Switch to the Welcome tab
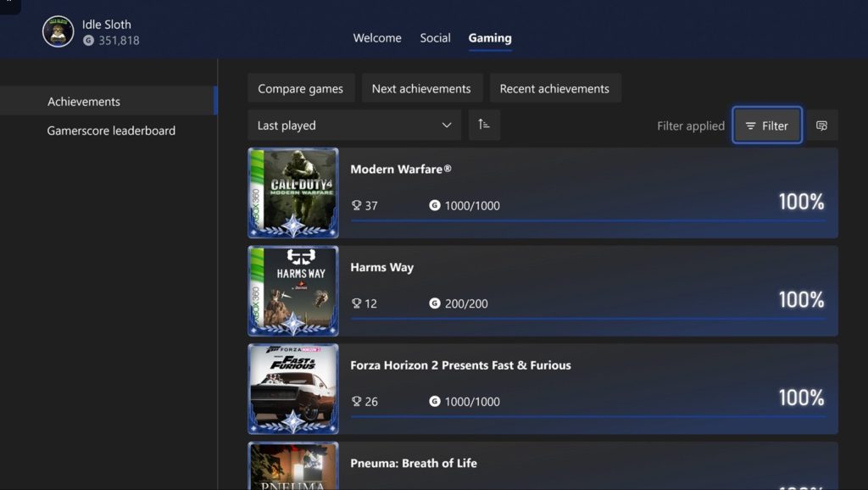 [x=377, y=37]
